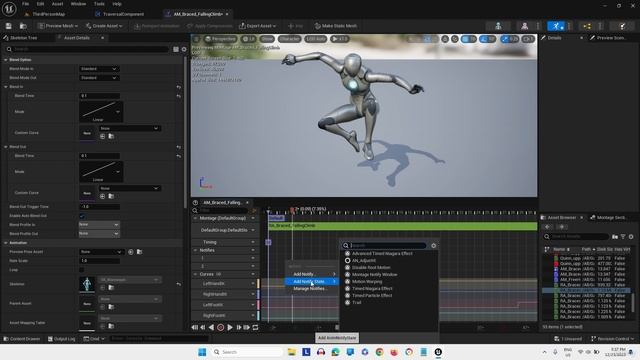640x360 pixels.
Task: Toggle property grid view icon in Asset Details
Action: click(176, 49)
